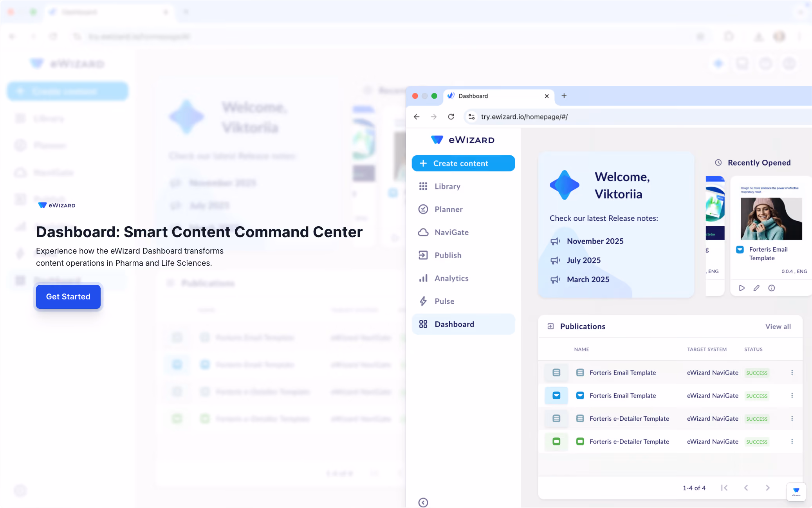Image resolution: width=812 pixels, height=508 pixels.
Task: Open Library from the sidebar
Action: pos(463,186)
